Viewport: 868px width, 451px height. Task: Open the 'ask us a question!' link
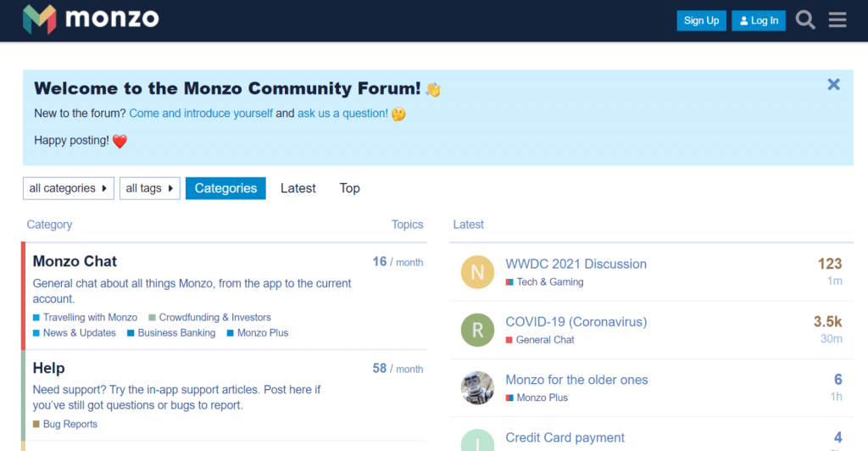tap(342, 114)
